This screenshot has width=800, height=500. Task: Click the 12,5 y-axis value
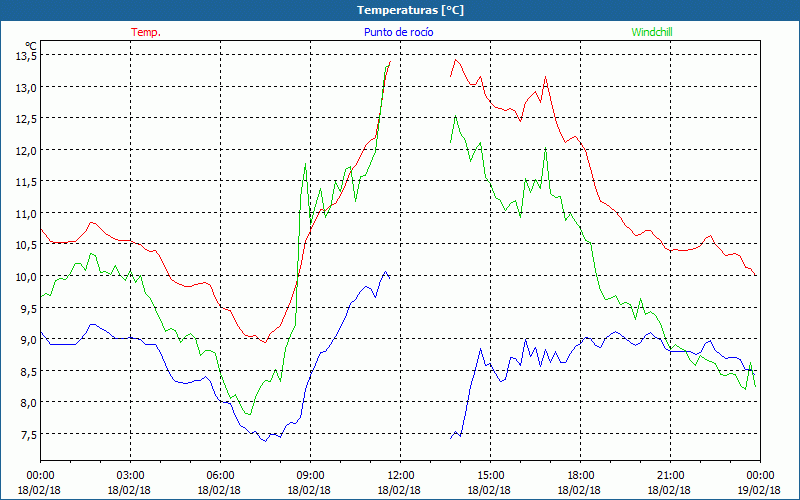pos(26,119)
